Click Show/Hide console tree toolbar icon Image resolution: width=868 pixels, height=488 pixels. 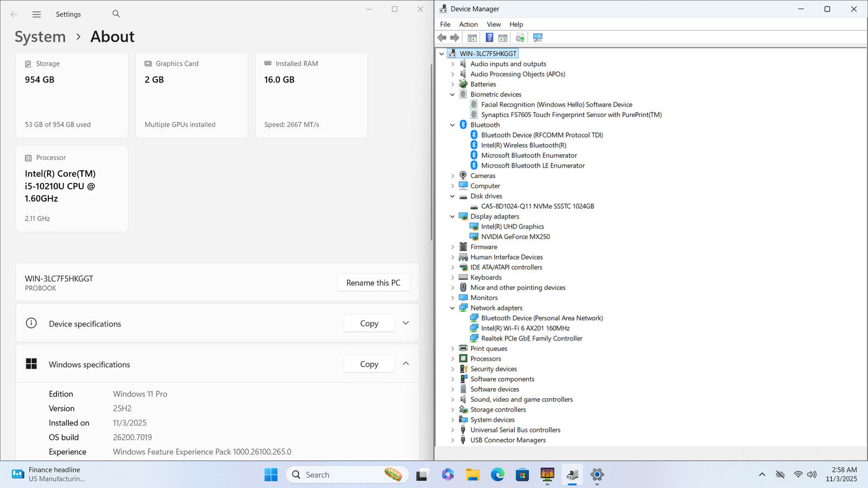pos(472,38)
